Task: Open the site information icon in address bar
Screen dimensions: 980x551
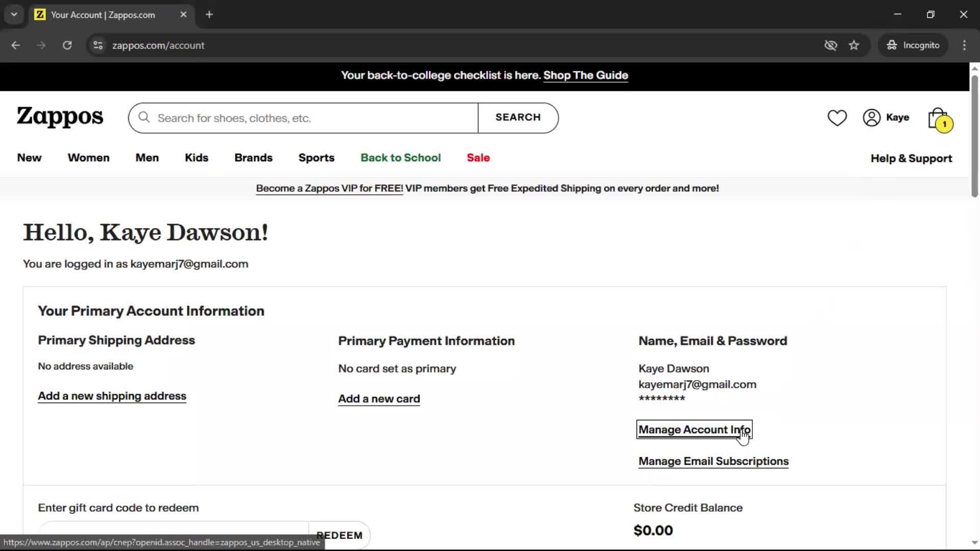Action: 97,45
